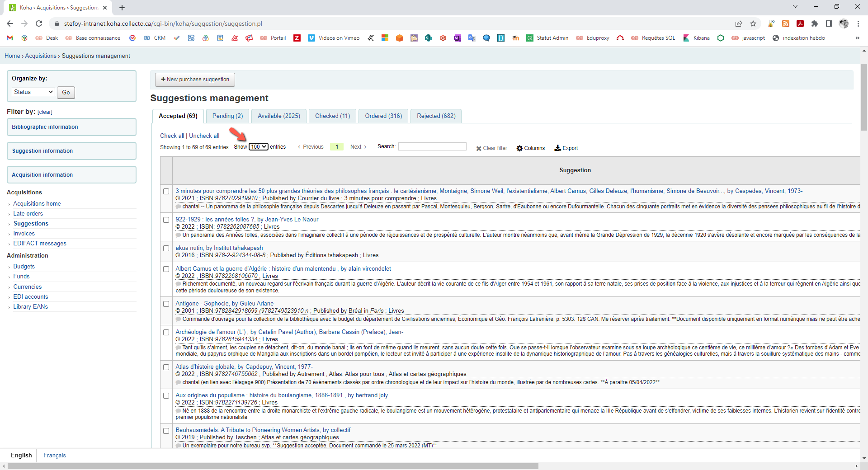Switch to the Pending (2) tab

coord(227,116)
